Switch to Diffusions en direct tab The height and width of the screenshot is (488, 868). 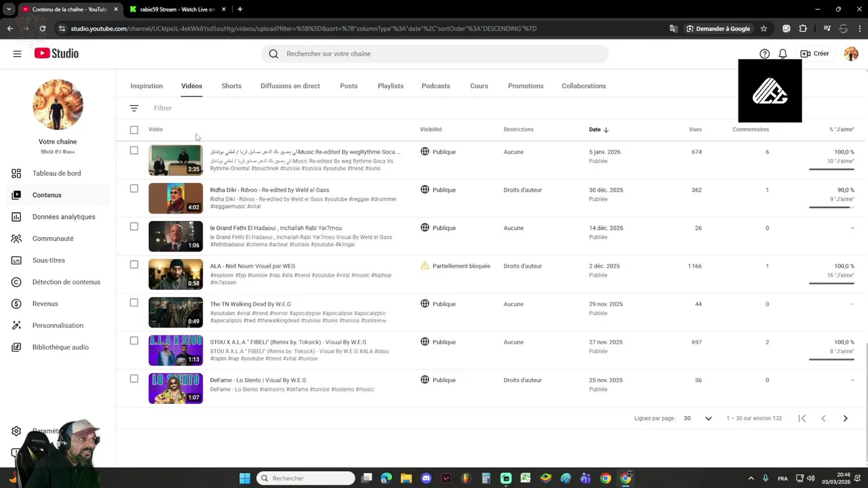[290, 86]
